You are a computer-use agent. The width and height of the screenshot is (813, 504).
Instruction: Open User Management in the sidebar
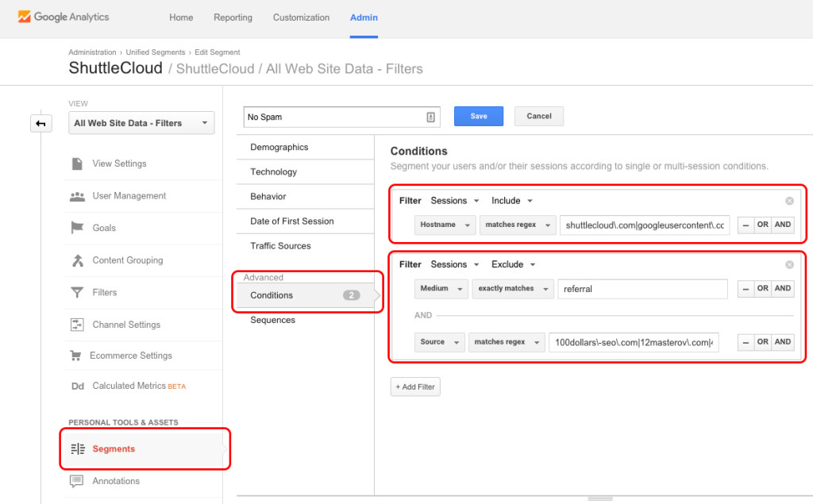coord(129,196)
